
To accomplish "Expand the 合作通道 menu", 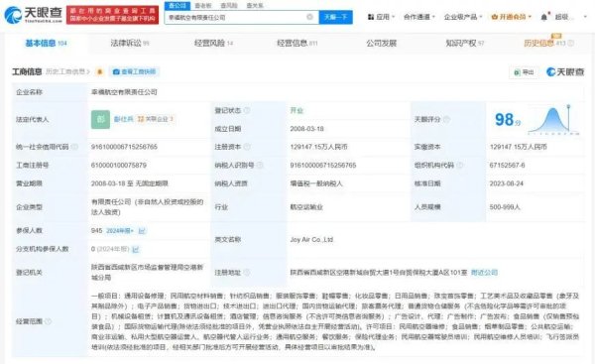I will pyautogui.click(x=419, y=17).
